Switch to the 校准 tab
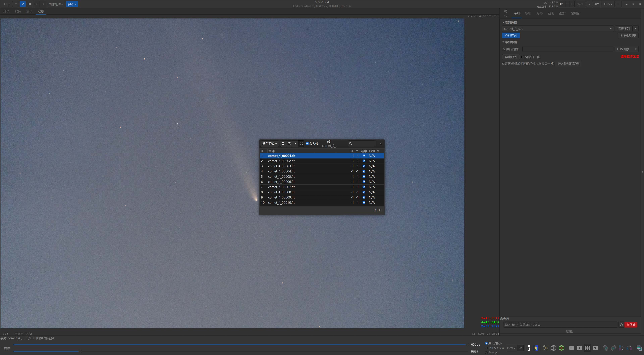The width and height of the screenshot is (644, 355). (528, 13)
